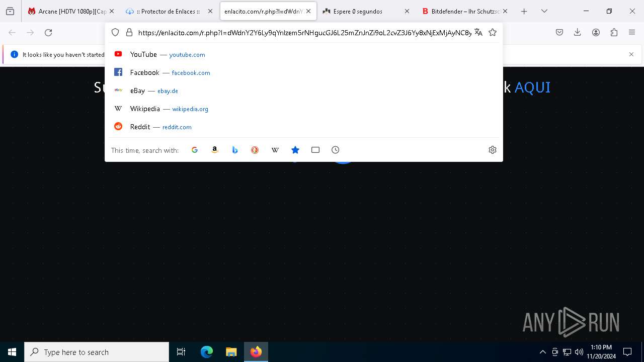Close the Protector de Enlaces tab

[210, 11]
